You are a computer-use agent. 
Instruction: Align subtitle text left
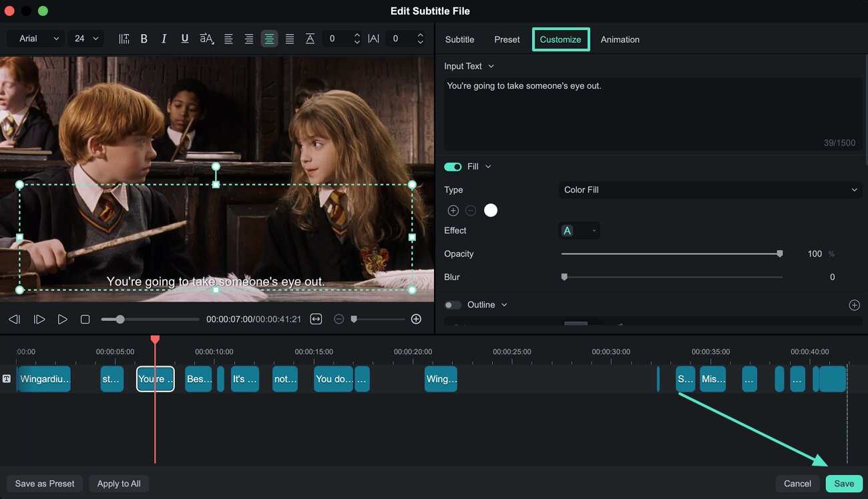(228, 39)
